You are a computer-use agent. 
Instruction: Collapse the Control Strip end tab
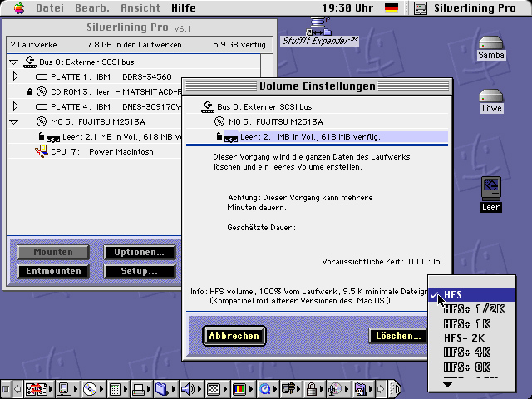[395, 389]
